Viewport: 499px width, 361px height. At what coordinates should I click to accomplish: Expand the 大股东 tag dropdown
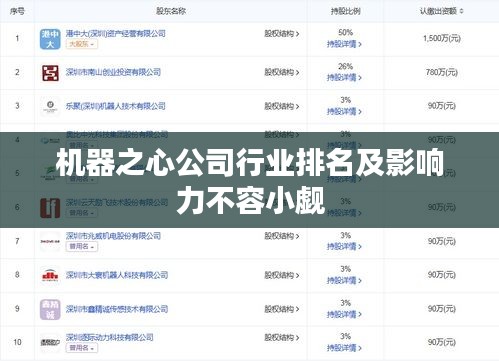point(82,44)
